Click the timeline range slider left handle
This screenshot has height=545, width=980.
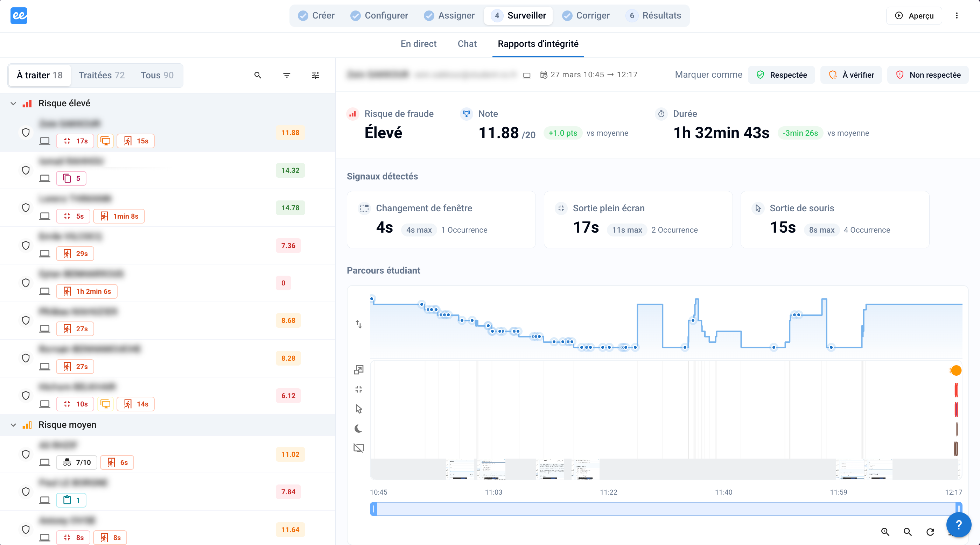[x=373, y=509]
